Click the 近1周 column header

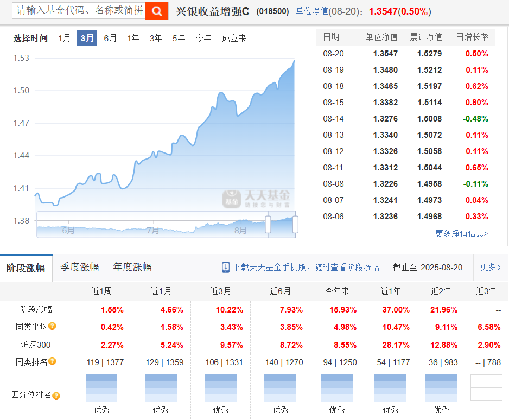[x=101, y=291]
